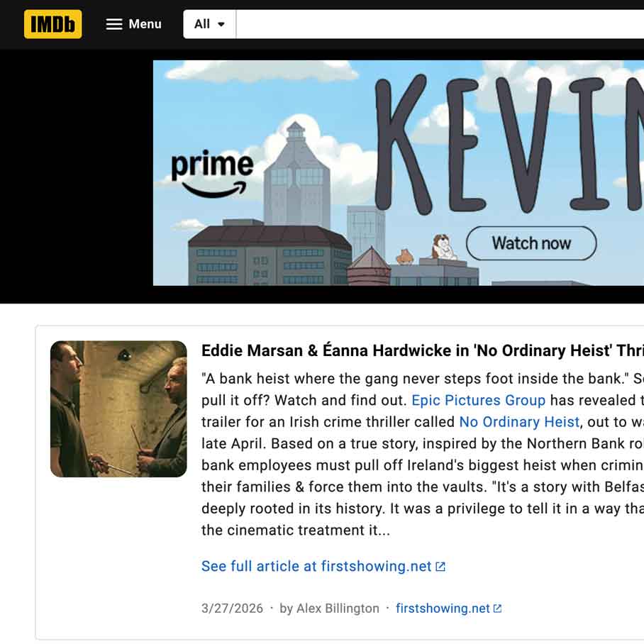Open the firstshowing.net source link in byline

pos(443,609)
